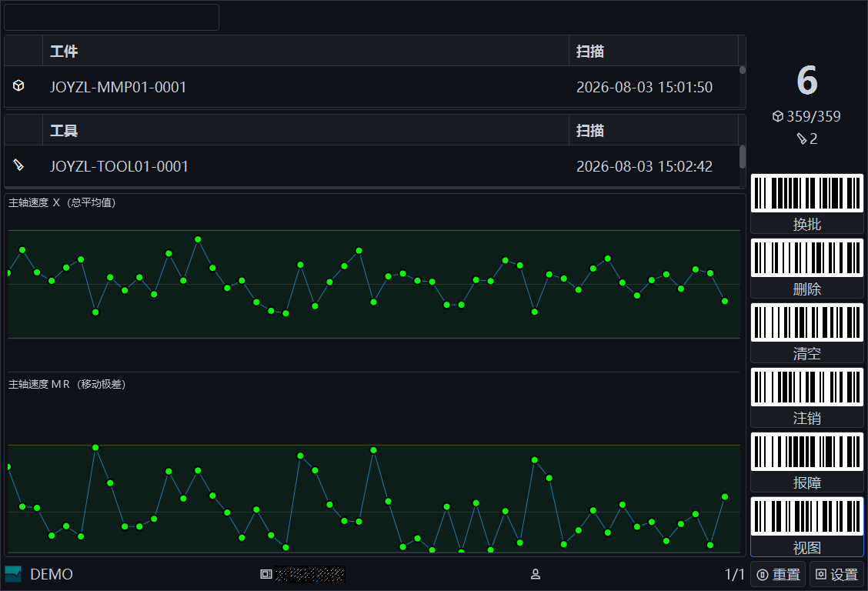Focus the empty input field at top
Viewport: 868px width, 591px height.
[112, 17]
